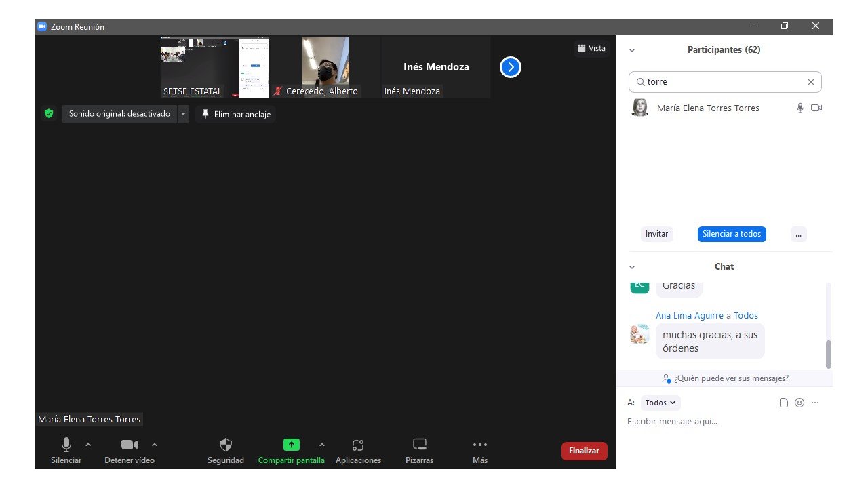
Task: Click camera icon for María Elena Torres Torres
Action: tap(816, 108)
